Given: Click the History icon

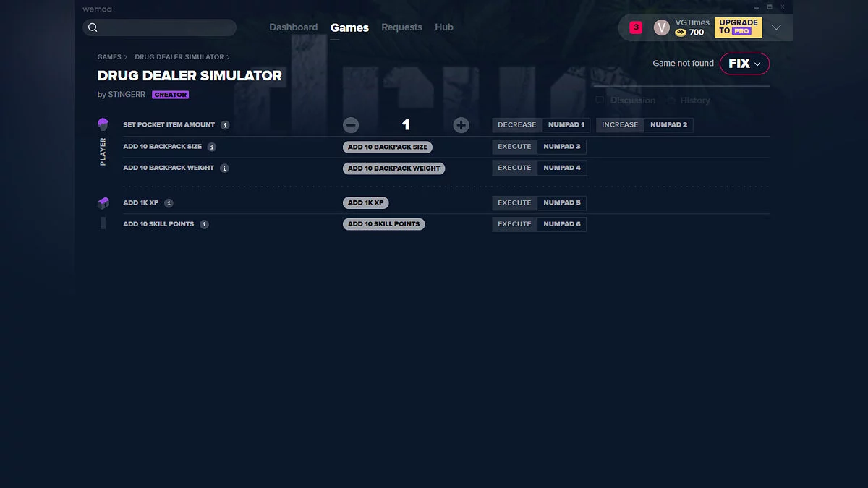Looking at the screenshot, I should [x=671, y=100].
